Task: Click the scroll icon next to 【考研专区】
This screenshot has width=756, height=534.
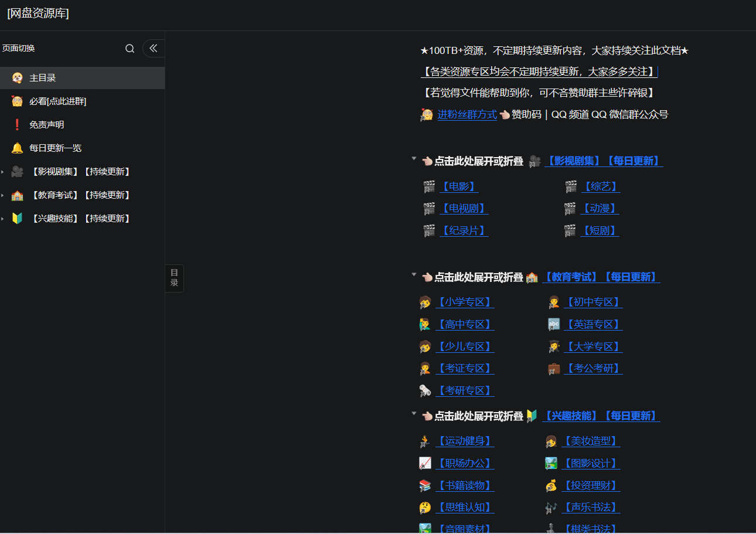Action: click(x=425, y=391)
